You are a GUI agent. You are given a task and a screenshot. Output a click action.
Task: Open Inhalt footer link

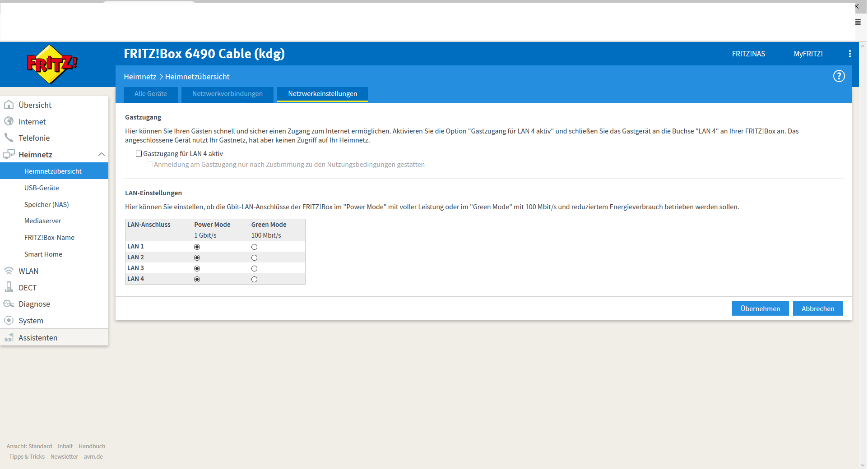pos(65,446)
